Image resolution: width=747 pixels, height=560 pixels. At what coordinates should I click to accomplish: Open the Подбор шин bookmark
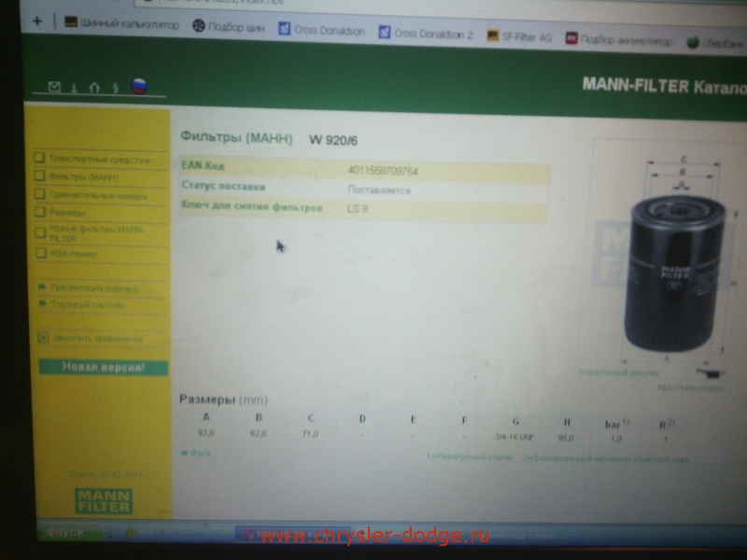pos(230,27)
